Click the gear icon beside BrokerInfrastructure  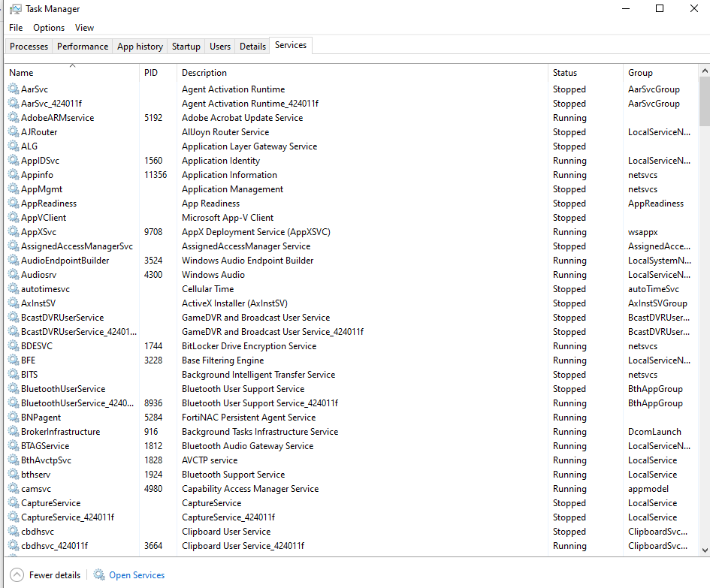point(14,431)
